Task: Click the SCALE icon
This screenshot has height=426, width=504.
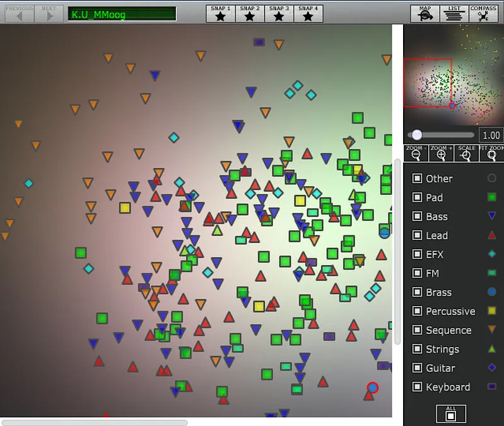Action: [x=466, y=153]
